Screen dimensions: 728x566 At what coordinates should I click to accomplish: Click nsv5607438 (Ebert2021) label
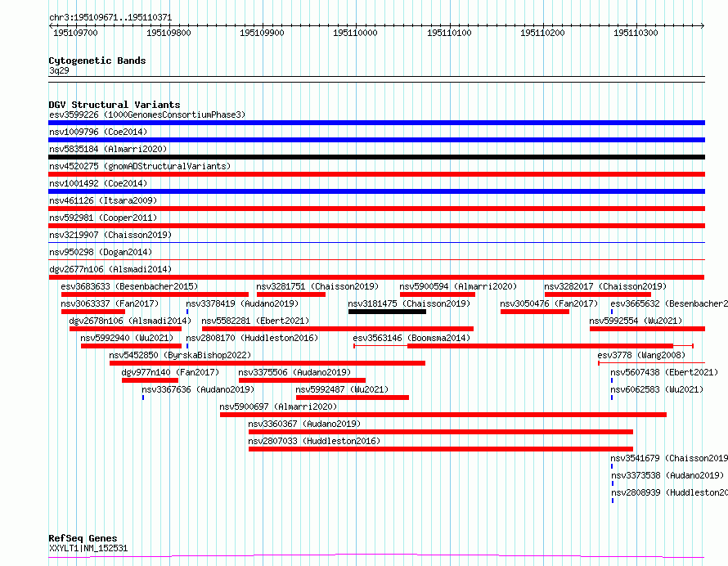point(664,372)
